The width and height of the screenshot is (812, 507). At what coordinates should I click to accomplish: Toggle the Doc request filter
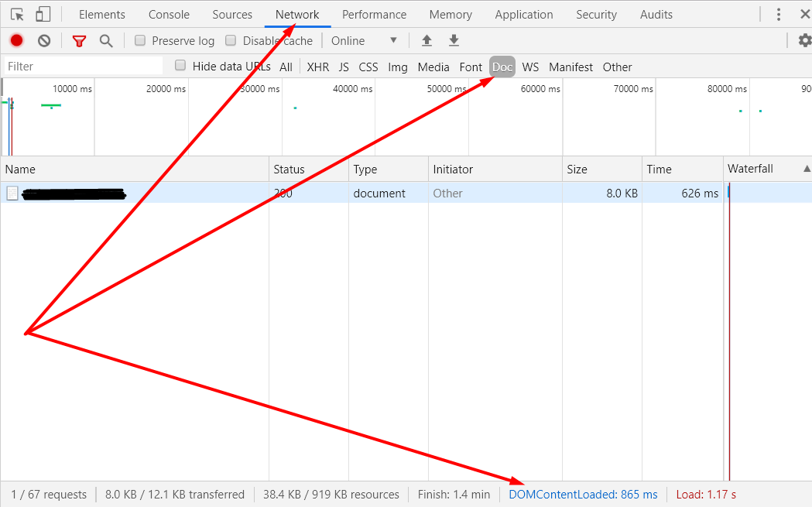(502, 67)
